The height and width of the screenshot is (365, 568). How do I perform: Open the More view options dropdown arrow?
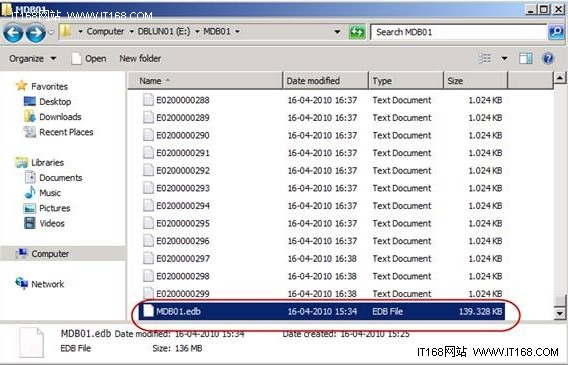tap(504, 58)
